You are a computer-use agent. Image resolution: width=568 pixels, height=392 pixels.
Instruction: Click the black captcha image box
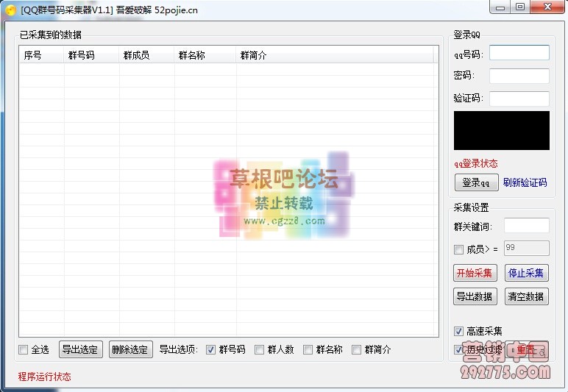tap(501, 131)
